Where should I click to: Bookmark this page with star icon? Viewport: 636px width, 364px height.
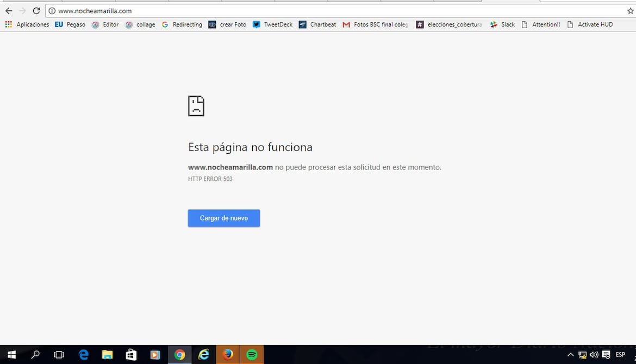pyautogui.click(x=631, y=11)
